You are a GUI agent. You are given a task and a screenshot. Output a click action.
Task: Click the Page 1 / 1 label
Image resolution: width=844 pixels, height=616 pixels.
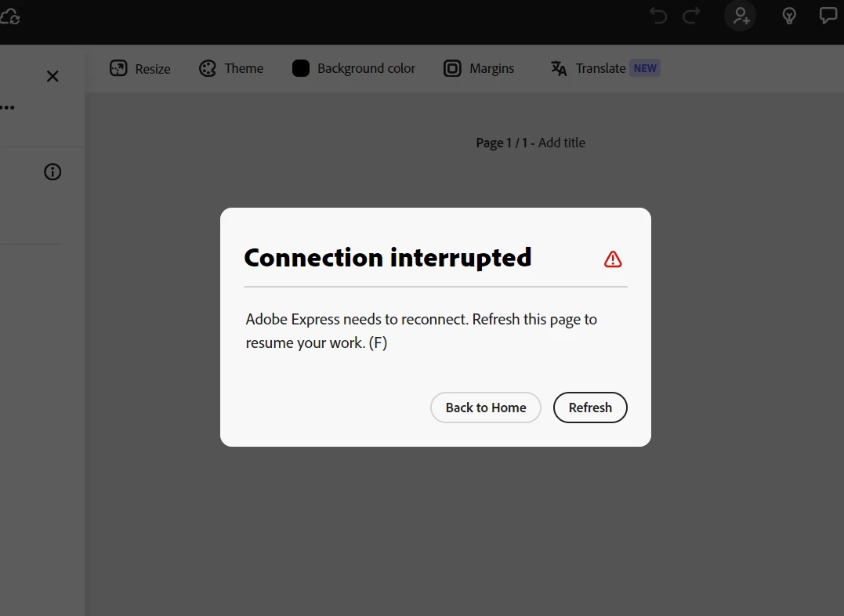click(x=502, y=143)
